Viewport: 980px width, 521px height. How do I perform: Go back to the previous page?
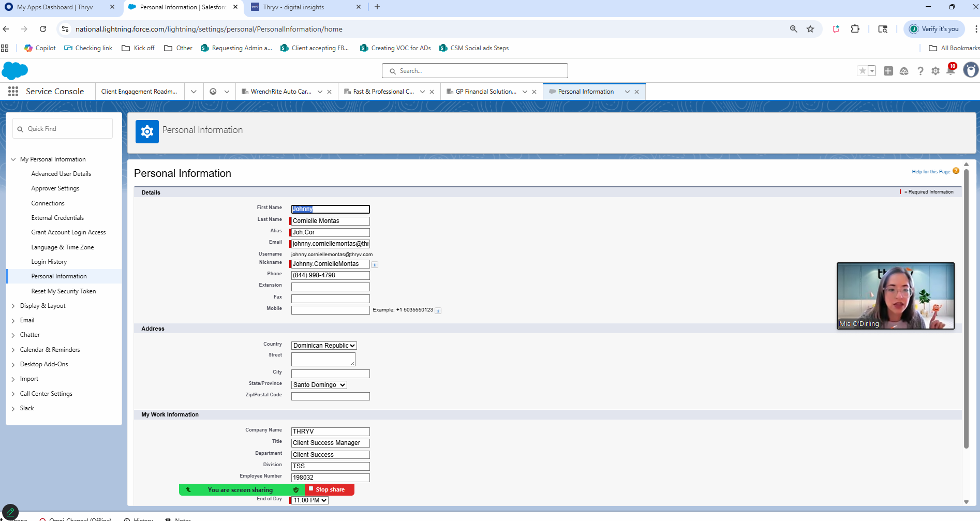click(x=6, y=29)
